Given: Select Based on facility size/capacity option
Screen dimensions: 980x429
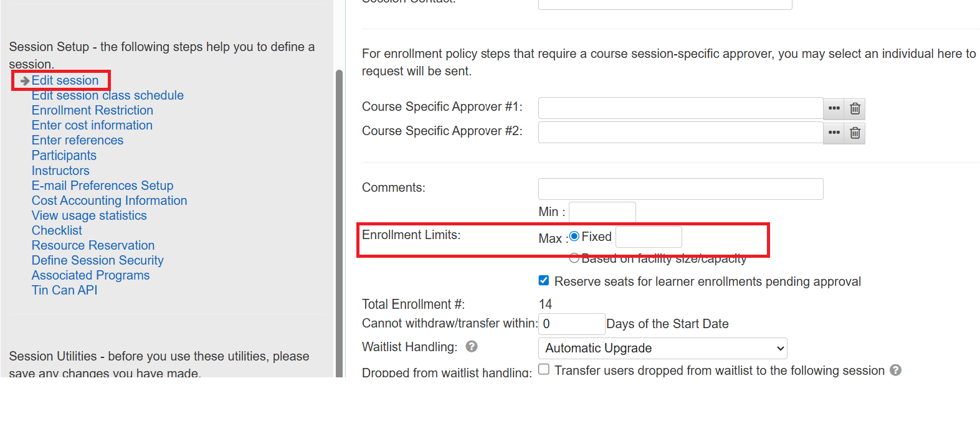Looking at the screenshot, I should point(574,258).
